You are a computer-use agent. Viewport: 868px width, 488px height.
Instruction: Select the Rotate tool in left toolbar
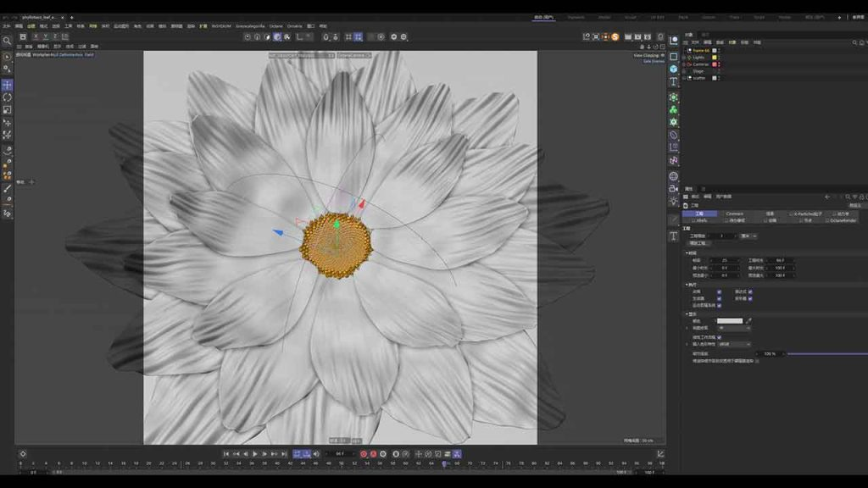point(7,97)
